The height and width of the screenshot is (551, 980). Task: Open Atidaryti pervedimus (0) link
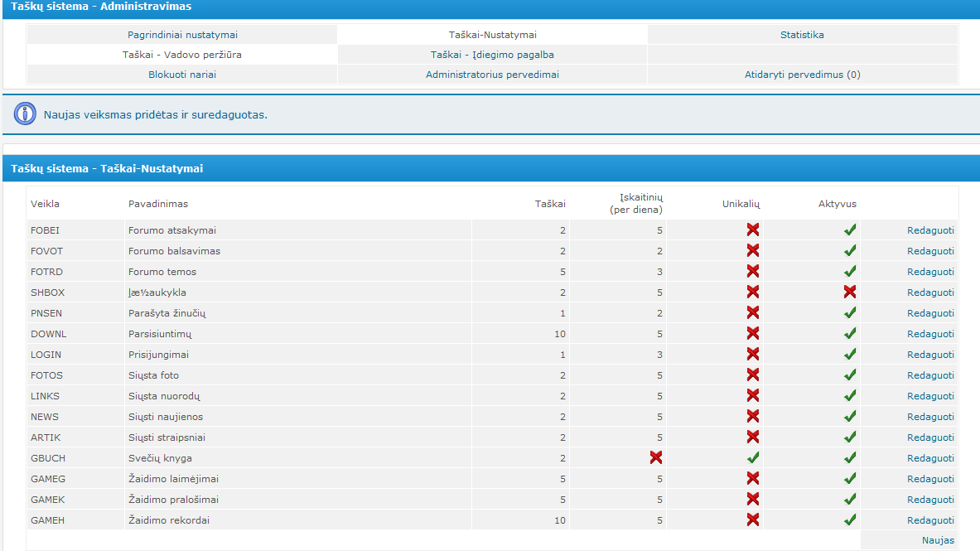(x=802, y=75)
